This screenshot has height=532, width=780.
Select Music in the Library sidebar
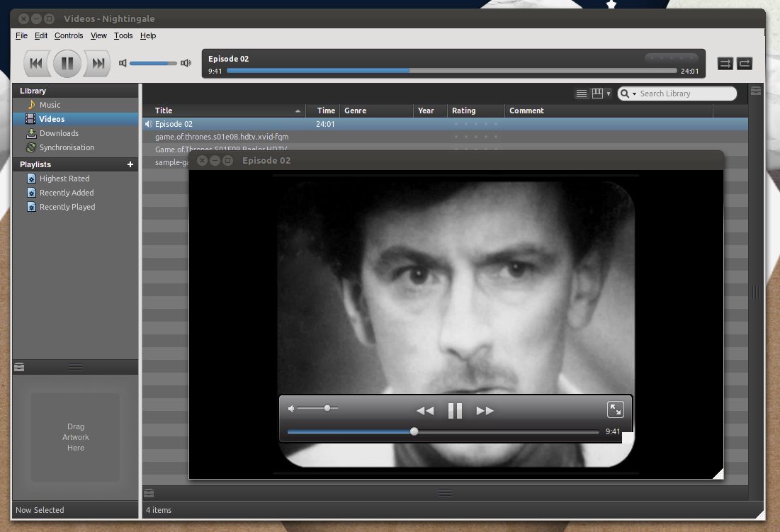click(75, 105)
